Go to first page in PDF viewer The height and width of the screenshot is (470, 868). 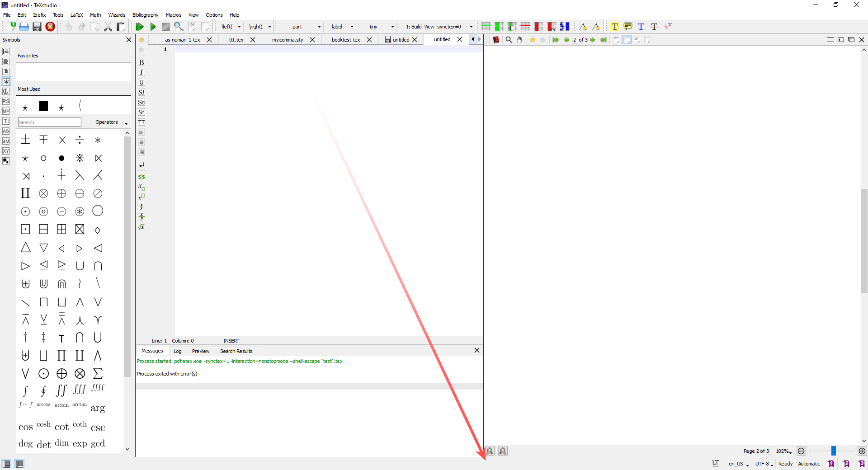click(556, 40)
